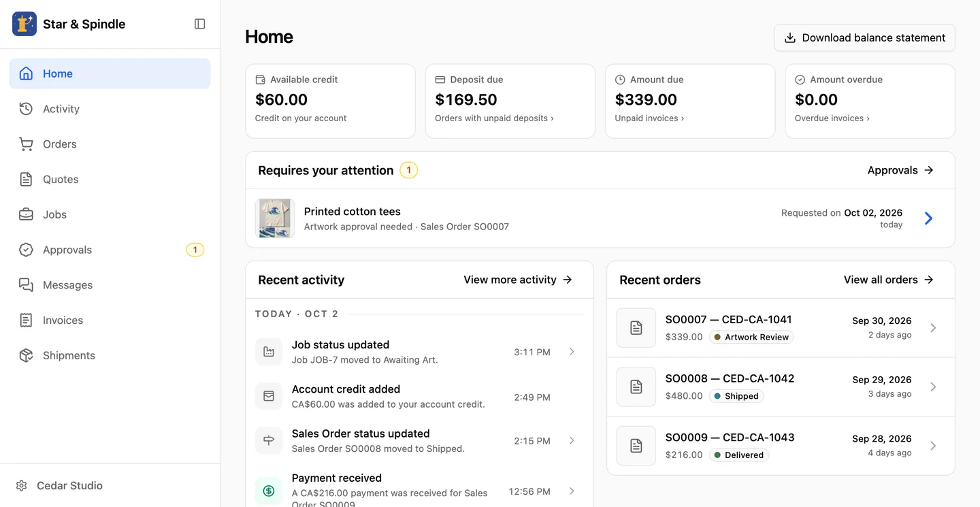Click the document icon for order SO0007
Image resolution: width=980 pixels, height=507 pixels.
pos(636,328)
